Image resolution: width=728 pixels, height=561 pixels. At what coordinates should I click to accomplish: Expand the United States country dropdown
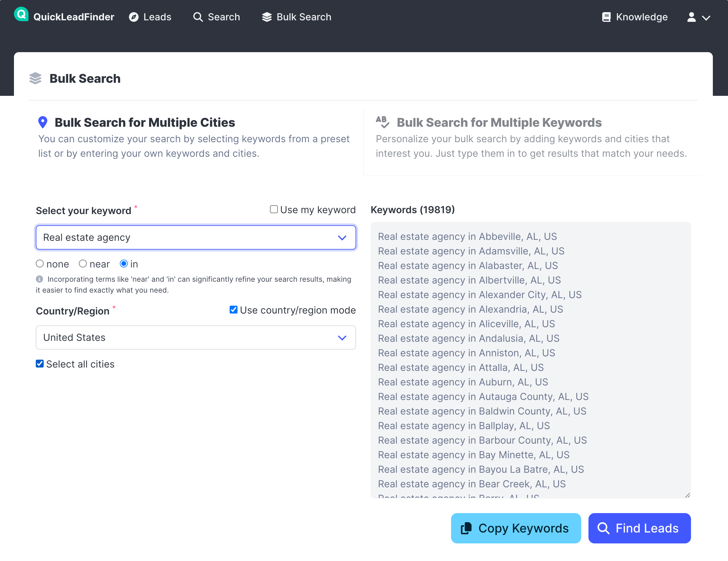[x=196, y=337]
